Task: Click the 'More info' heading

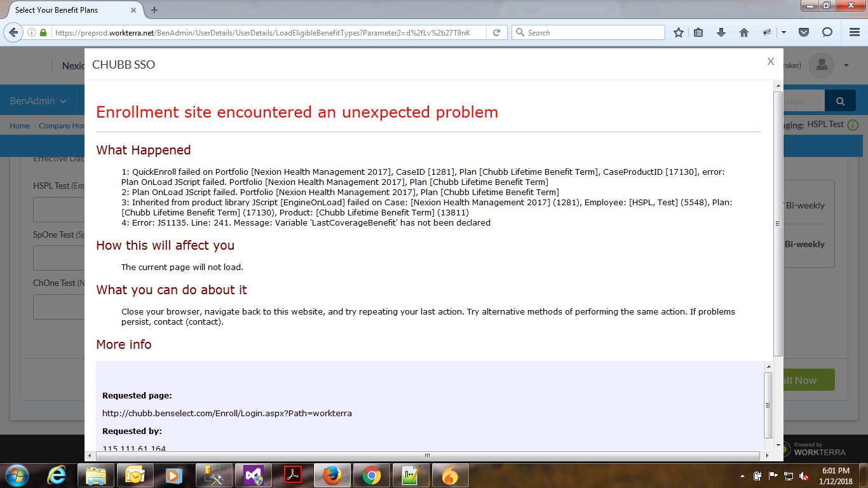Action: click(x=124, y=344)
